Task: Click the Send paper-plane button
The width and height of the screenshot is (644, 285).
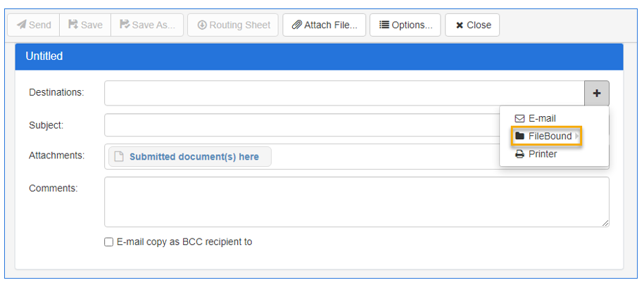Action: click(34, 25)
